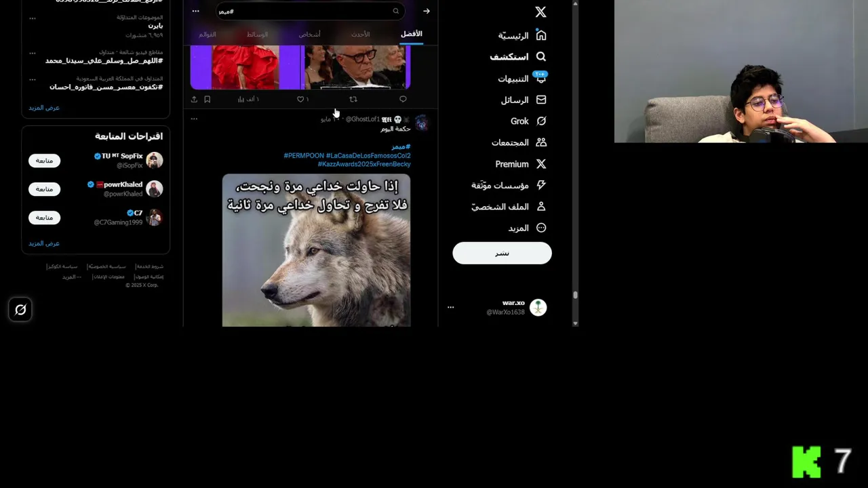The width and height of the screenshot is (868, 488).
Task: Open account menu dots near war.xo
Action: click(x=450, y=307)
